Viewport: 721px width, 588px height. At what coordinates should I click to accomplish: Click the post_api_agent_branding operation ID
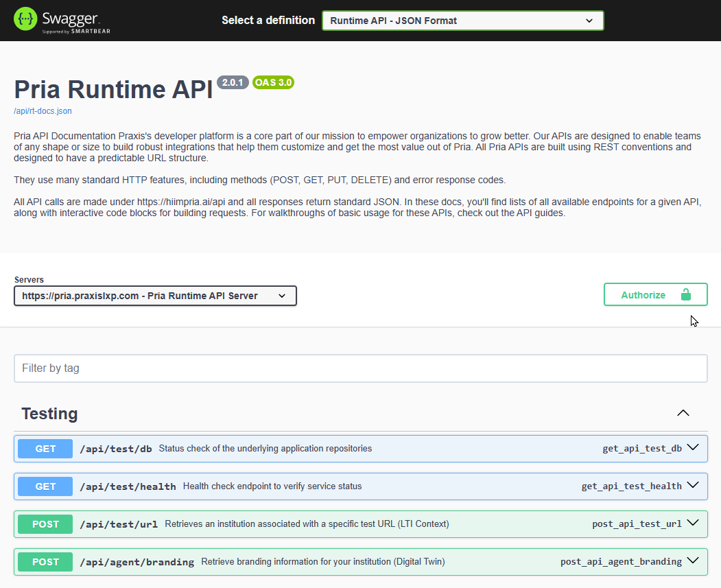click(x=622, y=562)
